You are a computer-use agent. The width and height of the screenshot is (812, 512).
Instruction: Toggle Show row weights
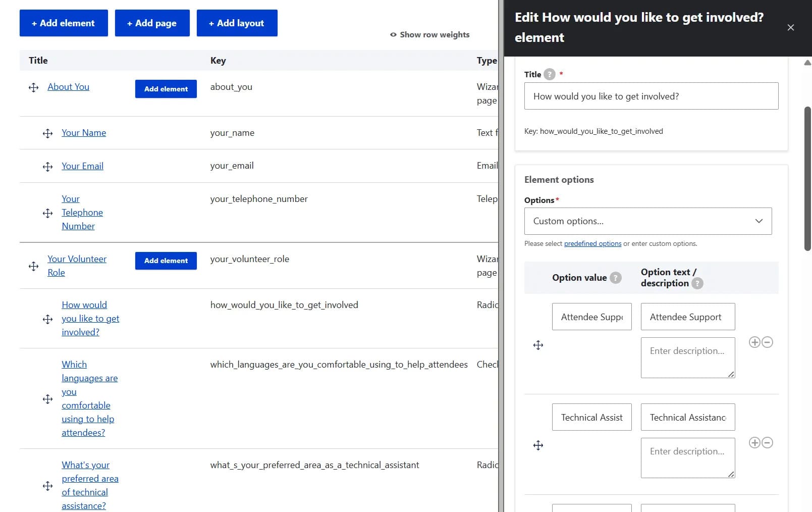429,34
